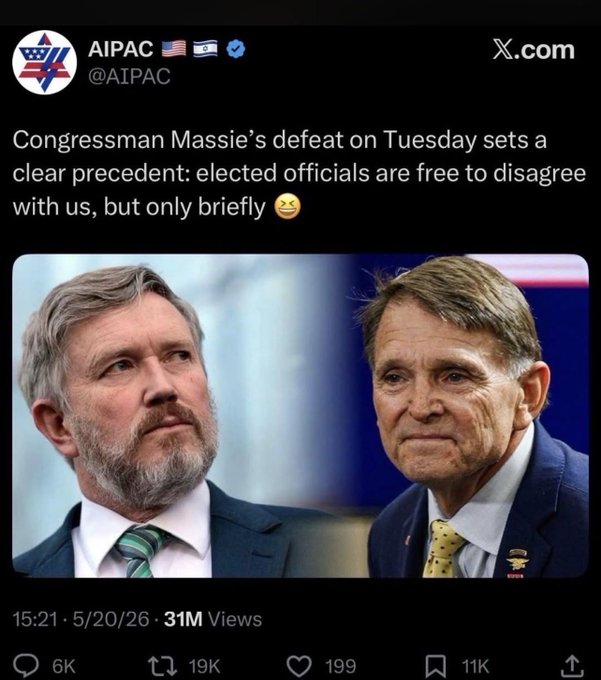Click the 199 likes count

coord(341,666)
